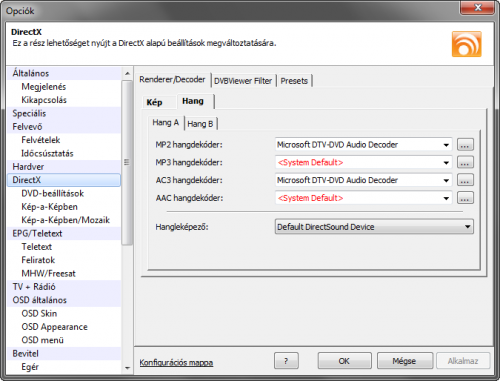Switch to the Renderer/Decoder tab
Image resolution: width=500 pixels, height=381 pixels.
(172, 80)
